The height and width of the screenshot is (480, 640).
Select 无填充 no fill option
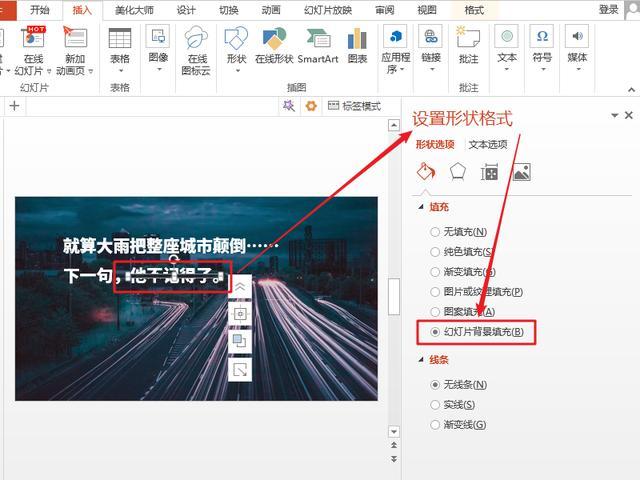point(434,232)
